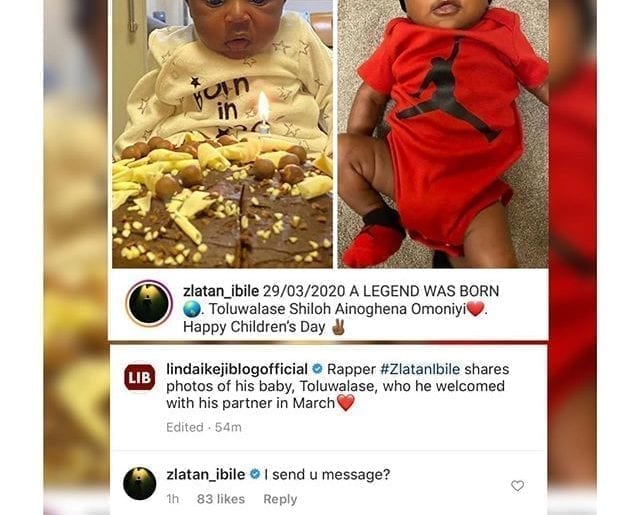The image size is (640, 515).
Task: Click the peace hand emoji after Children's Day
Action: pyautogui.click(x=338, y=327)
